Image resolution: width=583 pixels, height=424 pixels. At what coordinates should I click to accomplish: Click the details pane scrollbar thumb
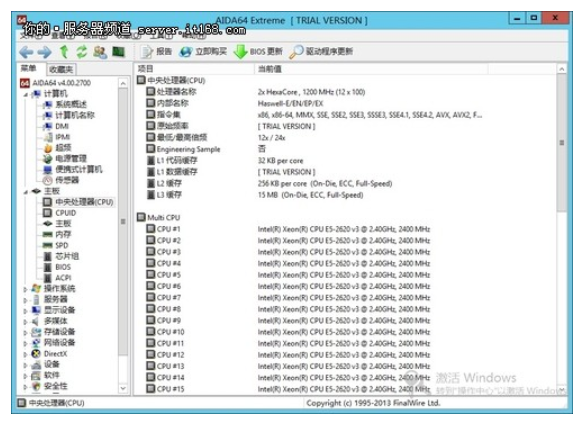point(562,143)
